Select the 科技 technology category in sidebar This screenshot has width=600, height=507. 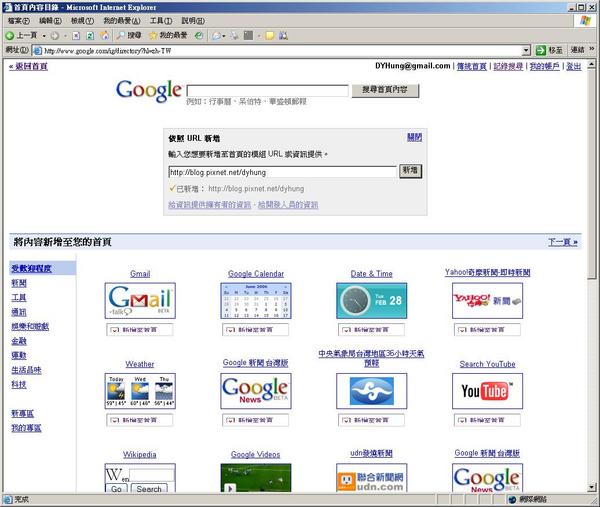[19, 385]
